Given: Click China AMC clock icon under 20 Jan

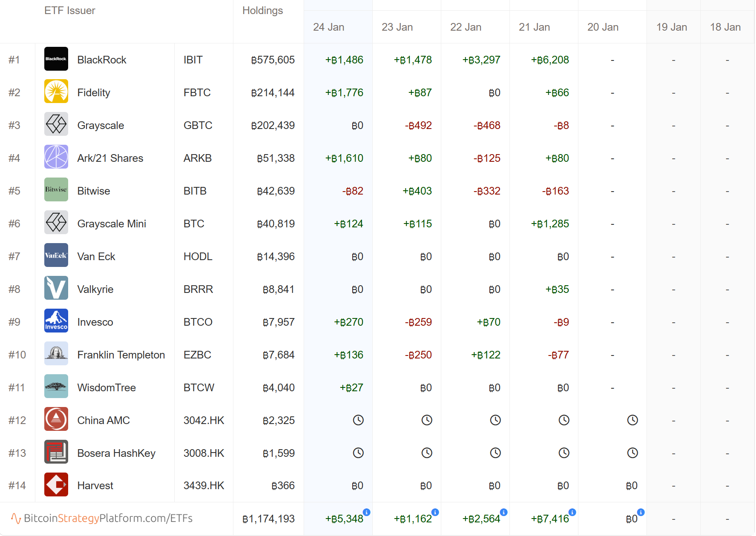Looking at the screenshot, I should [x=632, y=420].
